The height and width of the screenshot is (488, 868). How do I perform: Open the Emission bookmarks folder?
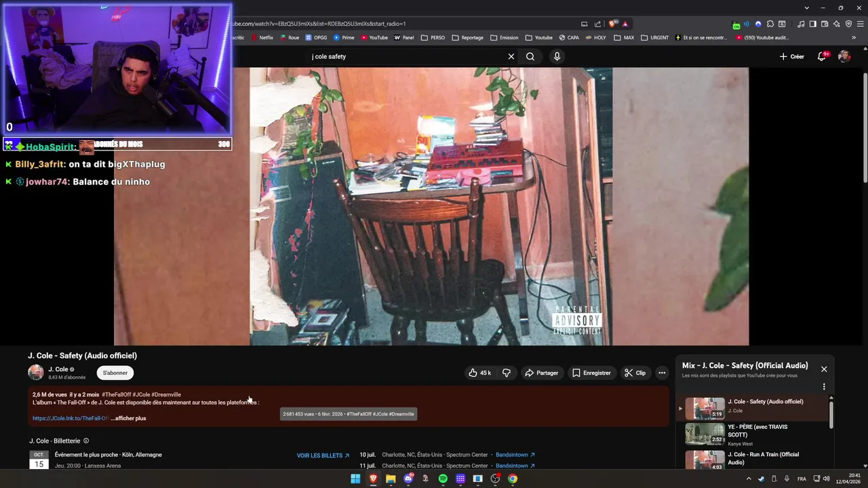[x=504, y=37]
